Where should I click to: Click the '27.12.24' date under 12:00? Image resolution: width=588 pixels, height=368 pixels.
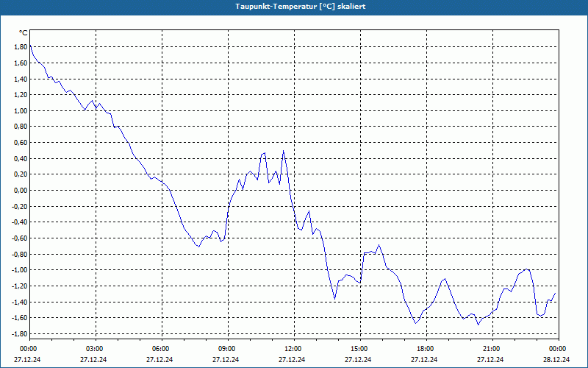click(292, 359)
